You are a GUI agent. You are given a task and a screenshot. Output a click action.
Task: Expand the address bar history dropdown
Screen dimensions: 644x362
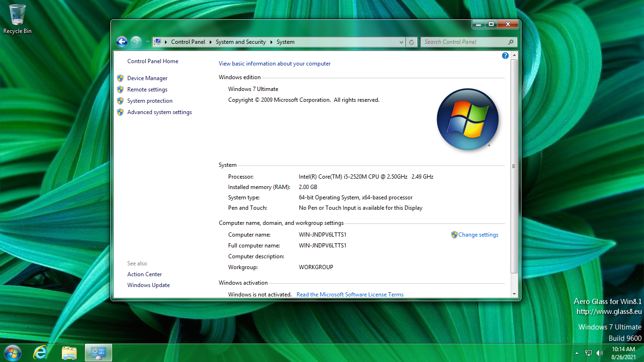click(x=401, y=42)
